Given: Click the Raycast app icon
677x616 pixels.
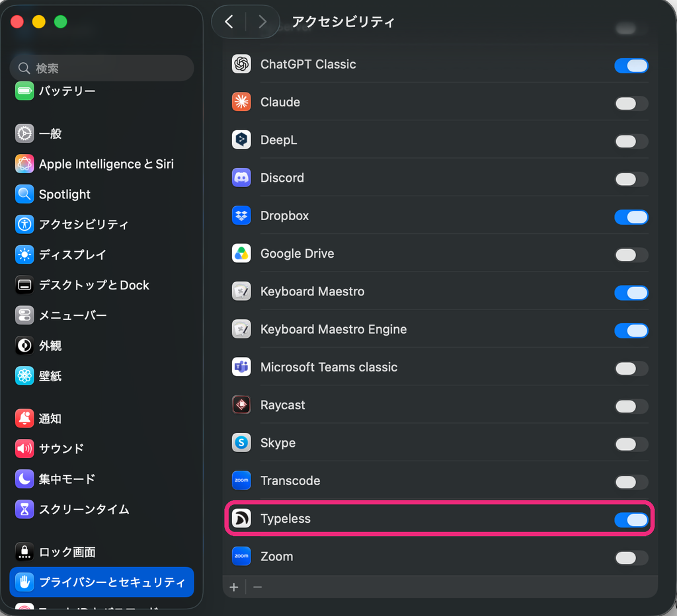Looking at the screenshot, I should click(241, 405).
